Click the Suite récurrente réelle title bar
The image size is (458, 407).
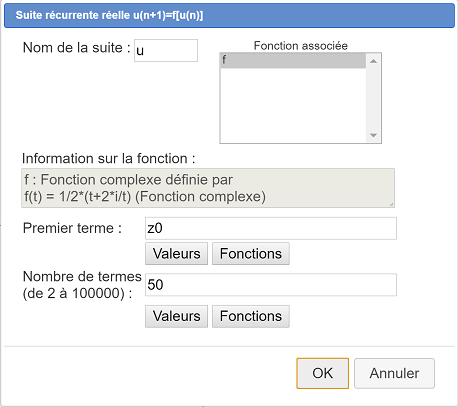pyautogui.click(x=229, y=15)
